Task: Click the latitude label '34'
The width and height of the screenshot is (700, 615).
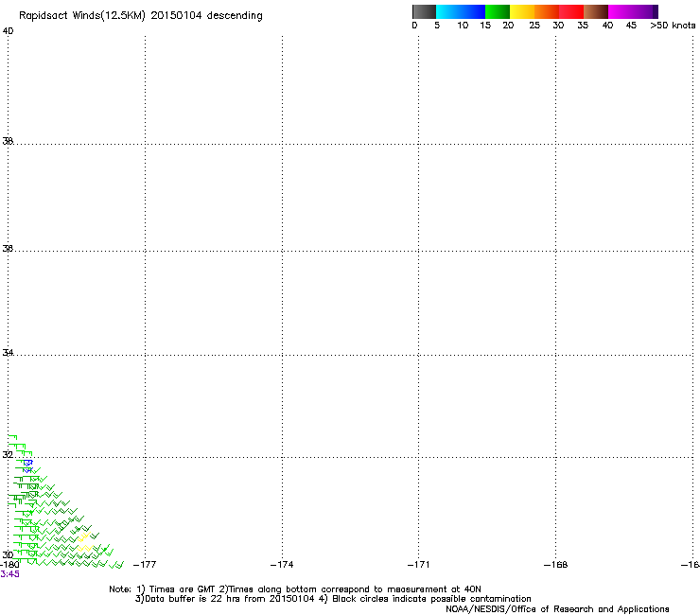Action: pyautogui.click(x=8, y=352)
